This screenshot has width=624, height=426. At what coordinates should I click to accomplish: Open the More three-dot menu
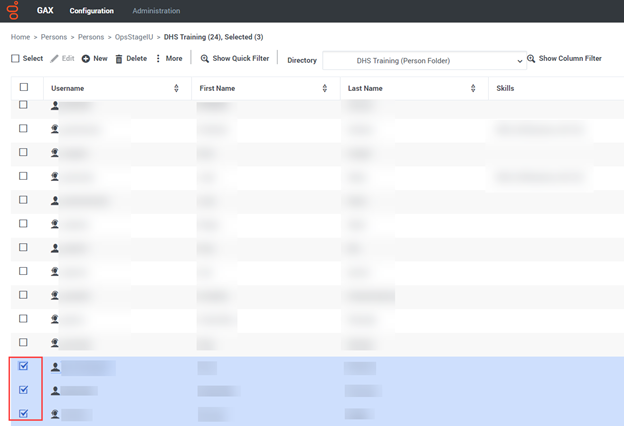click(158, 59)
